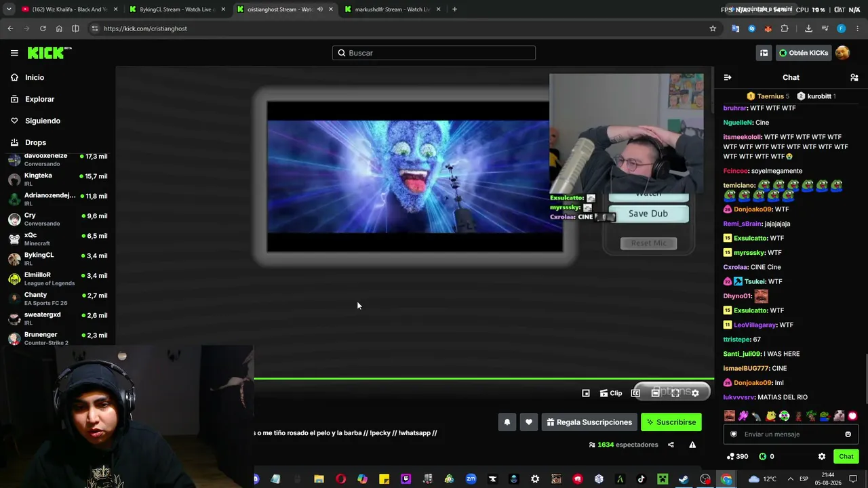Viewport: 868px width, 488px height.
Task: Toggle stream notifications bell
Action: pyautogui.click(x=507, y=422)
